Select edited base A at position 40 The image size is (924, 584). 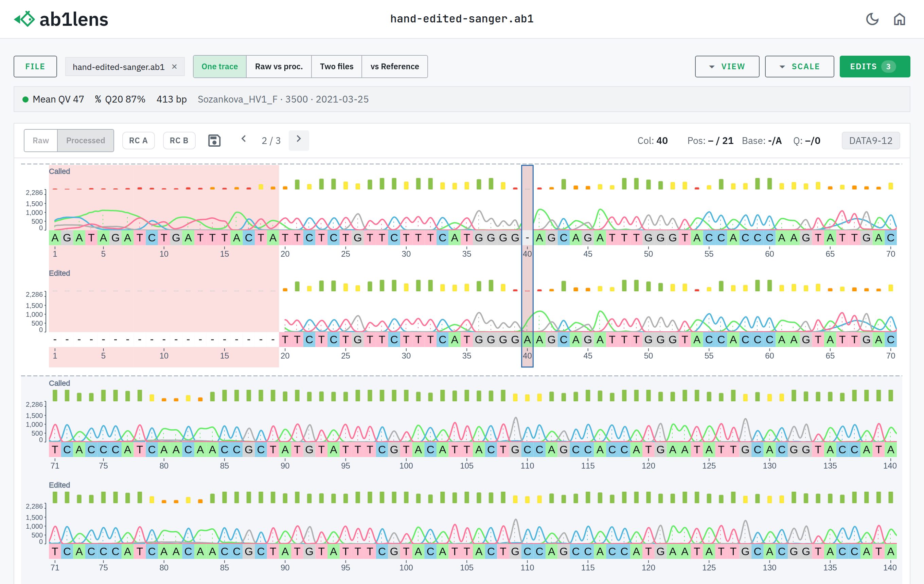(x=527, y=339)
